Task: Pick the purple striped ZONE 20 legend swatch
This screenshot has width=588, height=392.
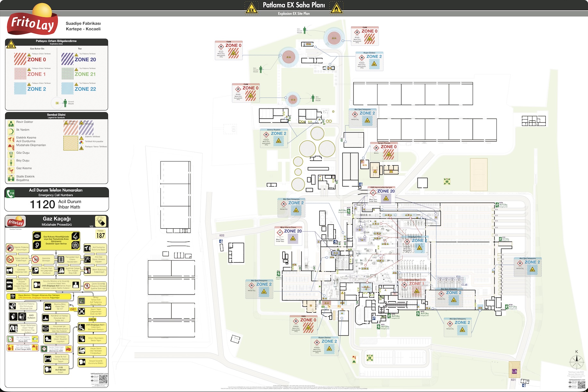Action: [67, 59]
